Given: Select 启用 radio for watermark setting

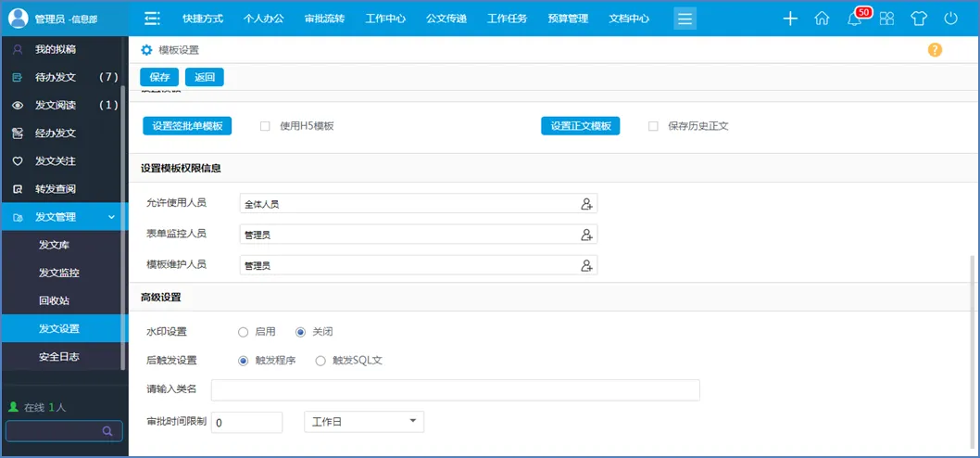Looking at the screenshot, I should (x=244, y=332).
